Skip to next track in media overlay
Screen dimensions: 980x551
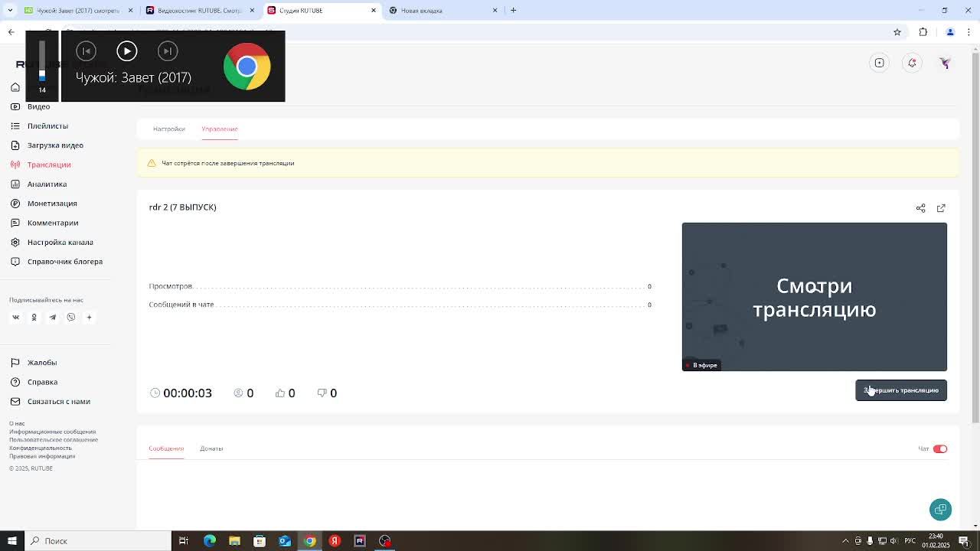click(168, 51)
